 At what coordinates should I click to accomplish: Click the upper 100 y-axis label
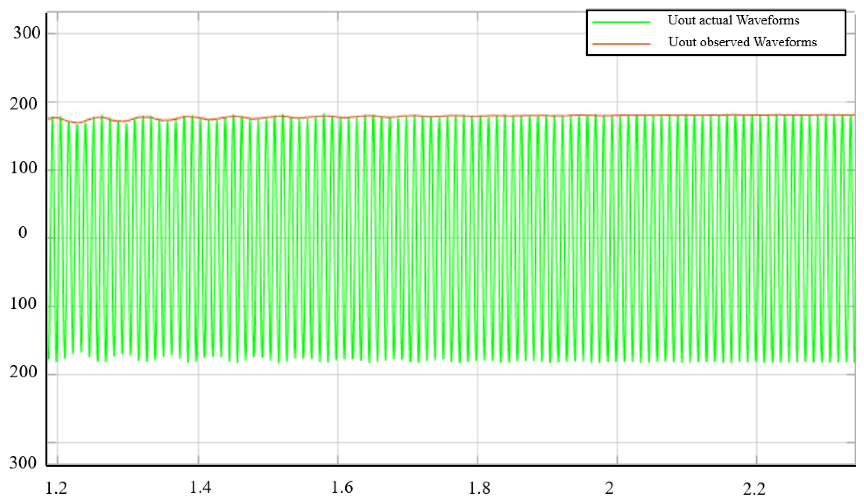pos(23,168)
